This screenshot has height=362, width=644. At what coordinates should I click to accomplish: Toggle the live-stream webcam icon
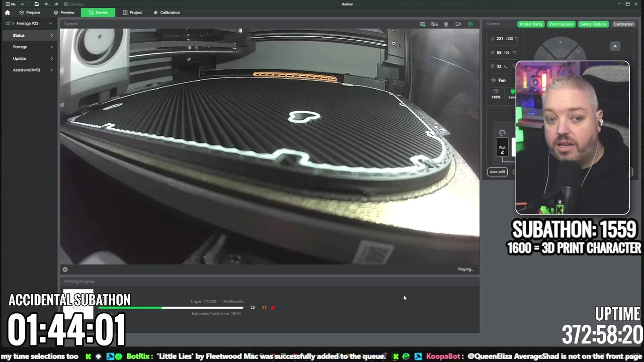pyautogui.click(x=446, y=24)
